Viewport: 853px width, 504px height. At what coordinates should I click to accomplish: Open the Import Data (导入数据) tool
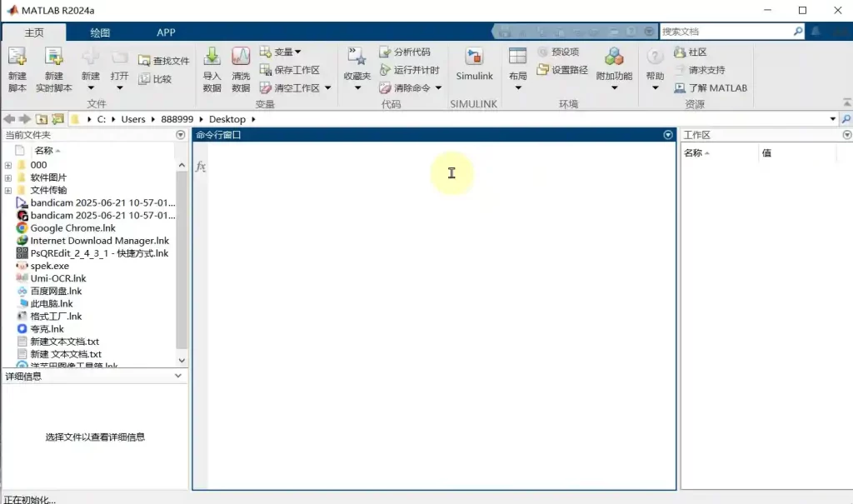[212, 58]
